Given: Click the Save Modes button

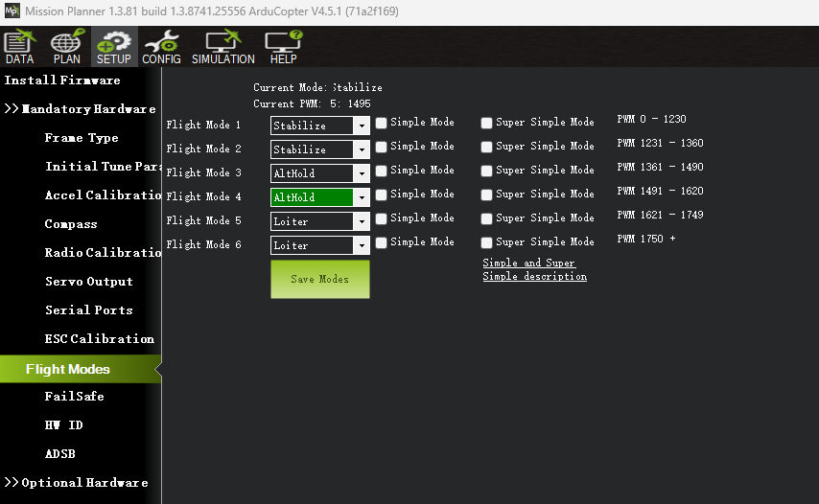Looking at the screenshot, I should pos(319,279).
